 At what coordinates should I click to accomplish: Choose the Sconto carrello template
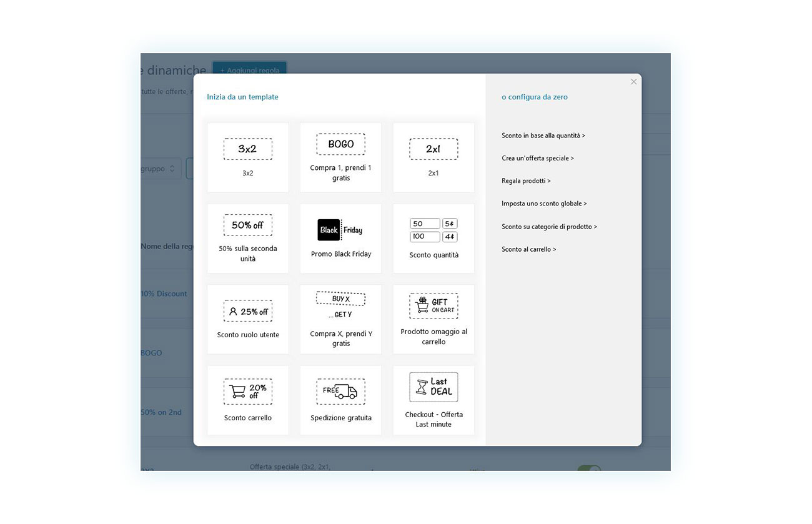247,400
